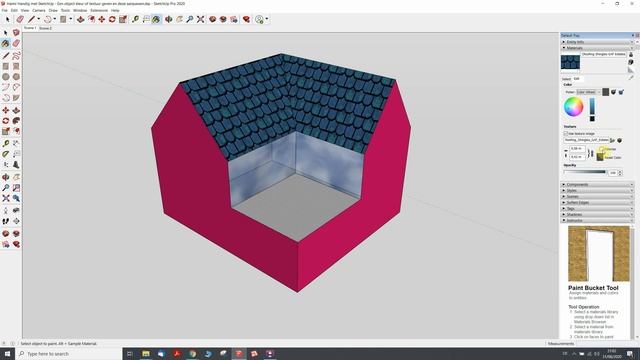Expand the Soften Edges panel
Viewport: 640px width, 360px height.
[597, 202]
